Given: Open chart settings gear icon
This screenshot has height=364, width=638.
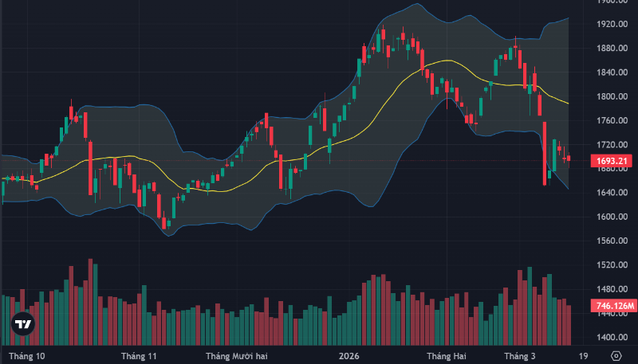Looking at the screenshot, I should click(x=616, y=355).
